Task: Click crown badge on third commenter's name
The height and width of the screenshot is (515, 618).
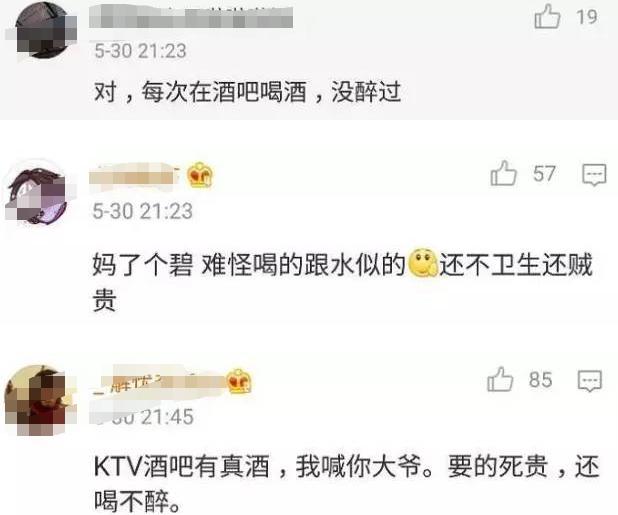Action: coord(239,381)
